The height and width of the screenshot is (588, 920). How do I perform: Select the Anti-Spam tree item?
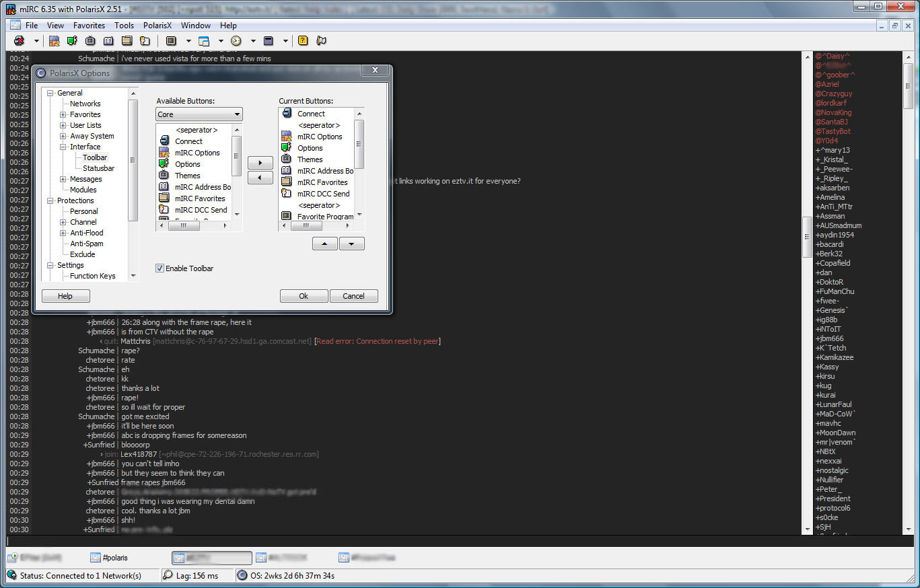(87, 244)
